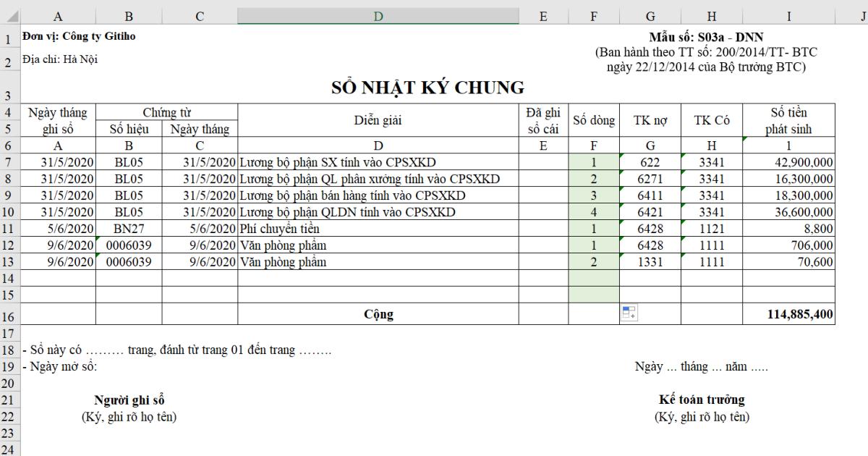This screenshot has height=456, width=868.
Task: Click the 'TK nợ' column header cell
Action: coord(650,120)
